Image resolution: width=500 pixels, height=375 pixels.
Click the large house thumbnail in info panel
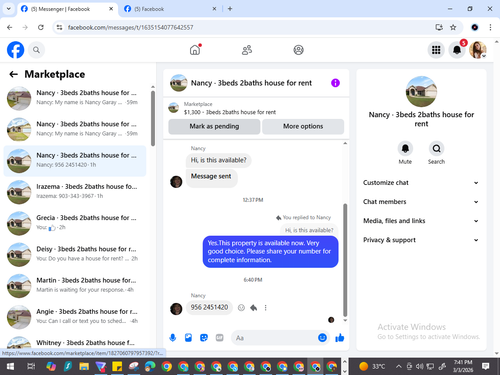(x=421, y=91)
